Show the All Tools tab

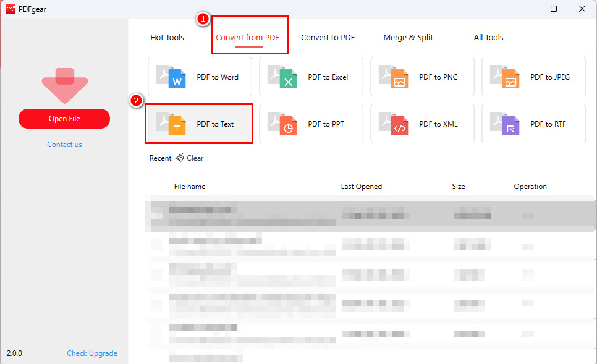click(488, 37)
